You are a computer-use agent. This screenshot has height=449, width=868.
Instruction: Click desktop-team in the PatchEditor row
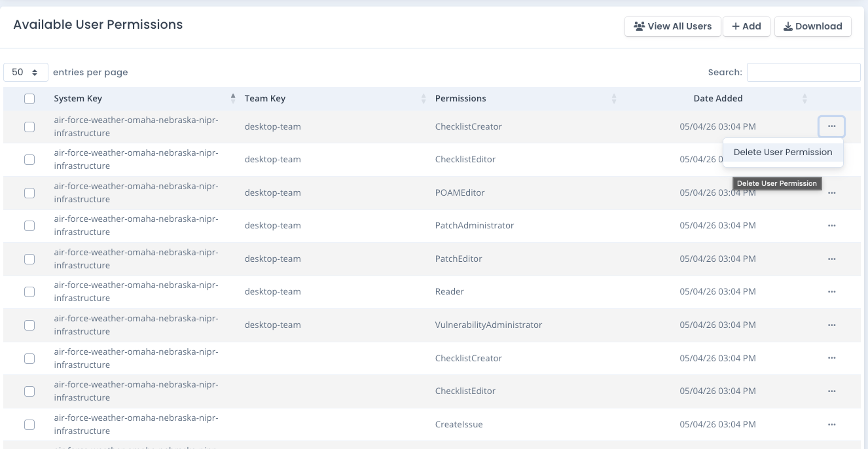click(273, 259)
